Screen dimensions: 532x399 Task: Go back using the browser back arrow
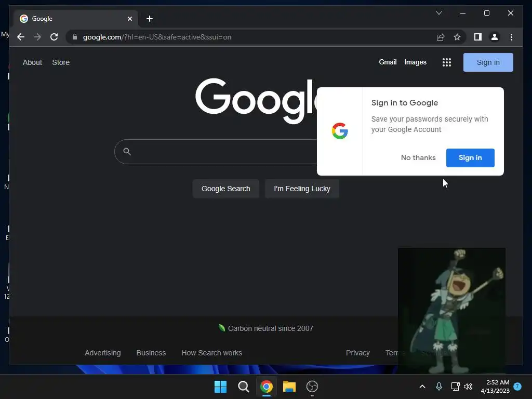click(21, 37)
